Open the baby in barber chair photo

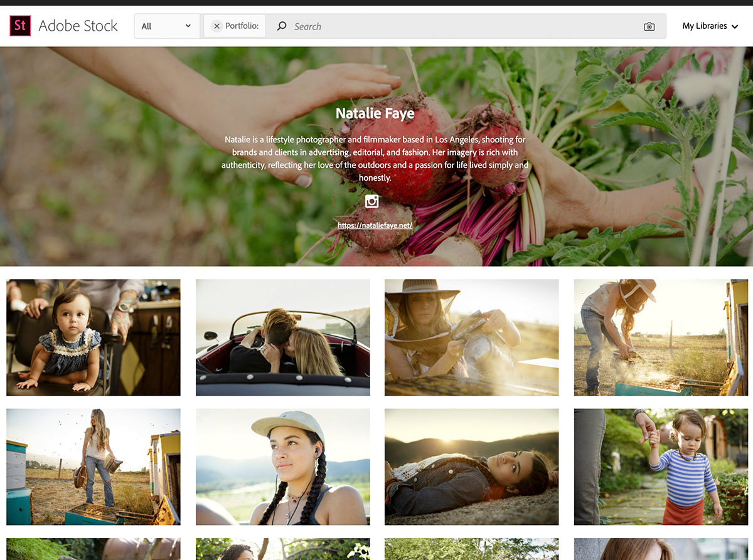click(x=93, y=337)
